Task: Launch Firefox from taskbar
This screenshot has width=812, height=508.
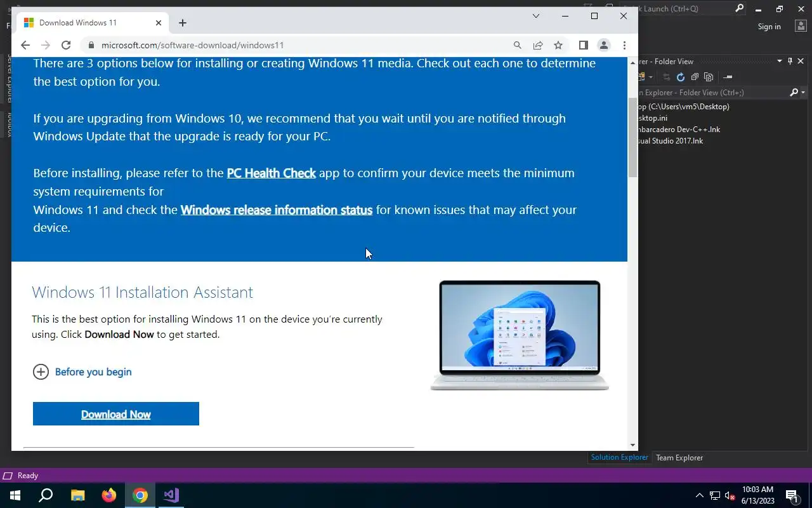Action: click(109, 495)
